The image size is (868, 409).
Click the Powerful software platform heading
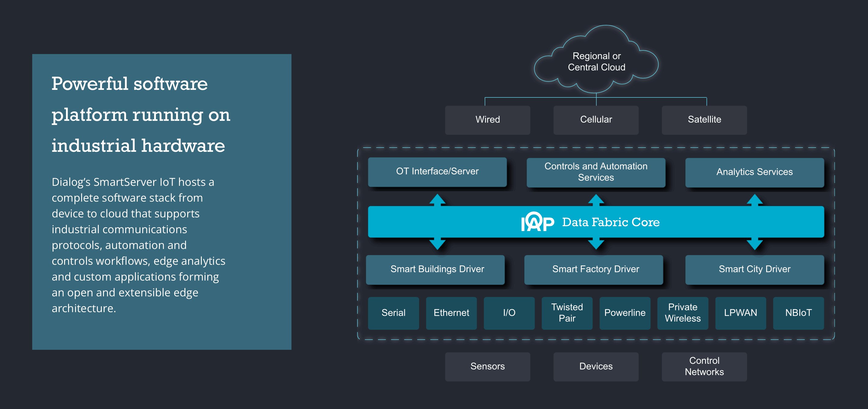(140, 114)
